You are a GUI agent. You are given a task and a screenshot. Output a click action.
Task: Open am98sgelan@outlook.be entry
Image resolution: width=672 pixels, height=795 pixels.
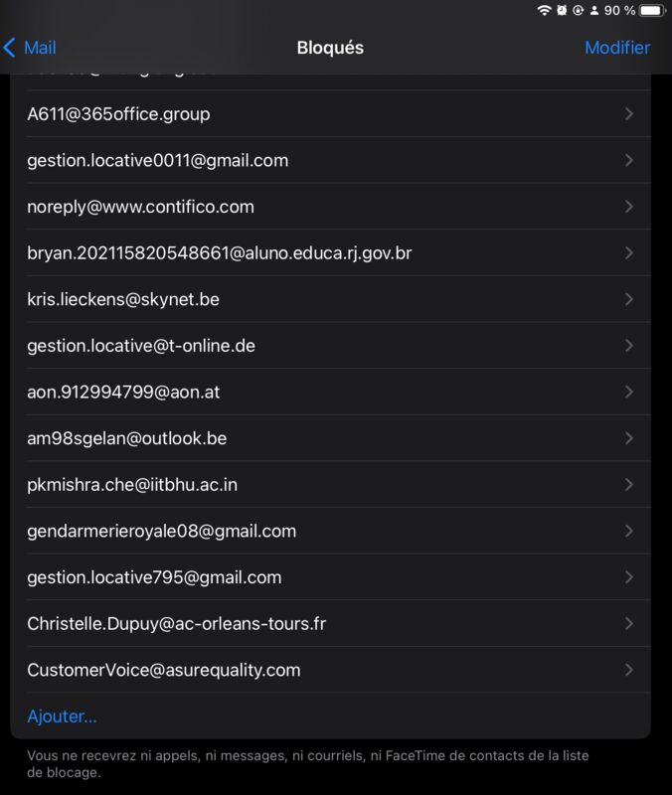tap(331, 438)
